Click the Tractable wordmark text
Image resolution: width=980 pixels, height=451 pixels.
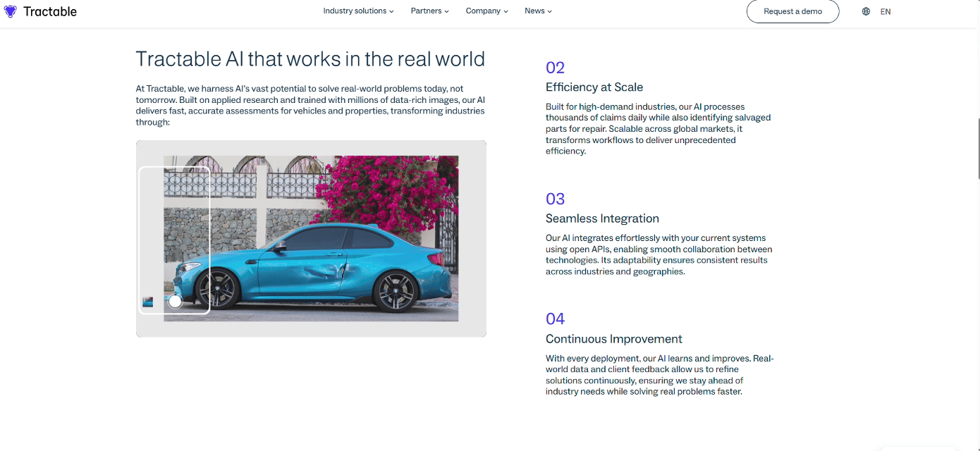click(x=50, y=11)
